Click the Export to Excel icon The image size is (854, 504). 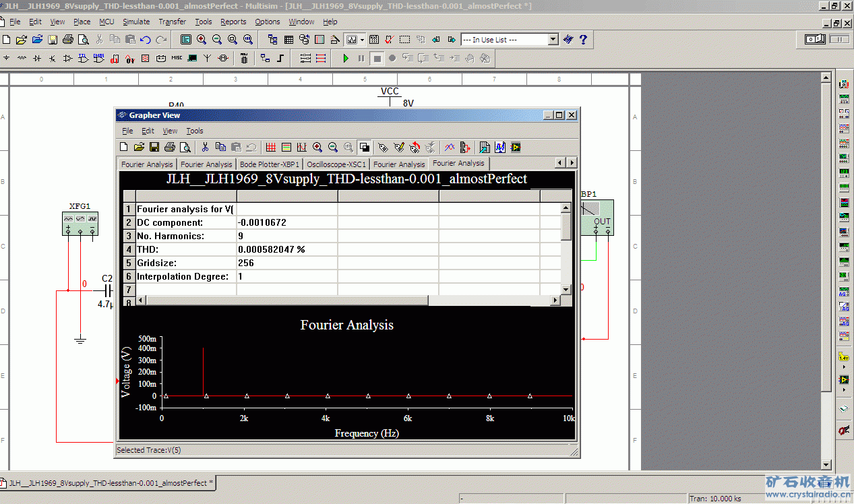484,148
